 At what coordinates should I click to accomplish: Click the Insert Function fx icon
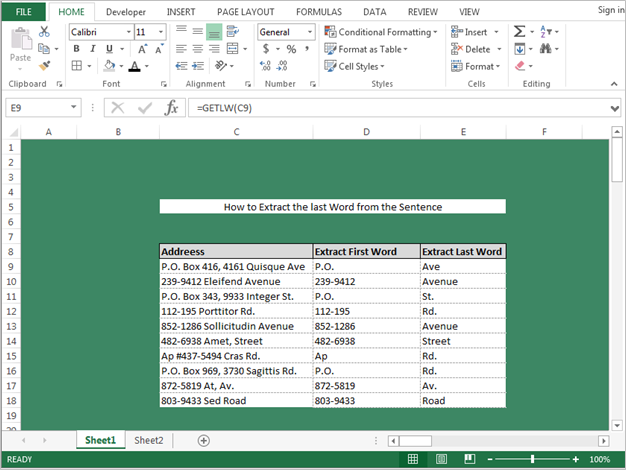point(171,108)
